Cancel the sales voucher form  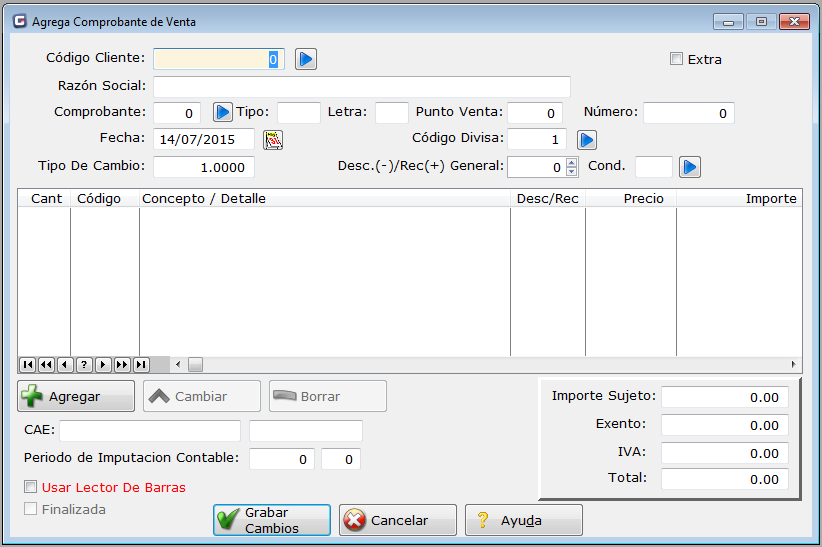pos(397,520)
